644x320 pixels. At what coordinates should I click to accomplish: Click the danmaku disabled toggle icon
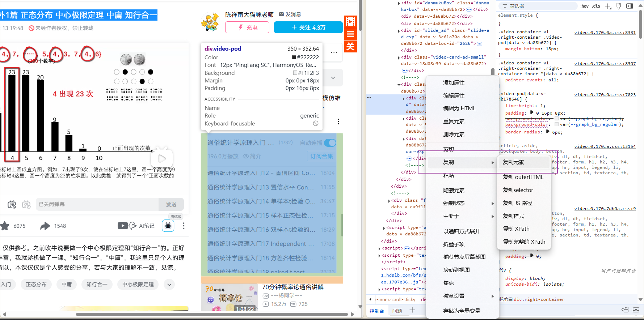pyautogui.click(x=12, y=205)
